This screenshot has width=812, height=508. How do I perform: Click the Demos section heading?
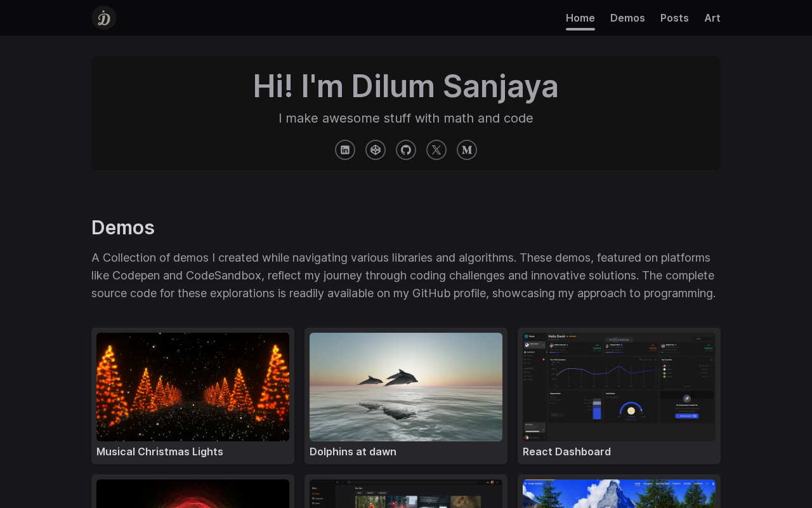123,227
